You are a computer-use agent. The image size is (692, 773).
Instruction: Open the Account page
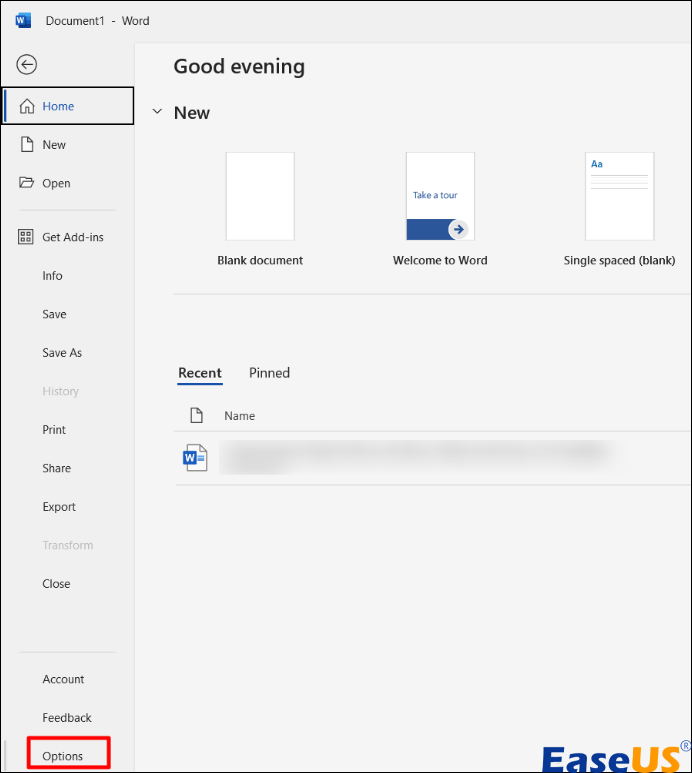[x=68, y=679]
